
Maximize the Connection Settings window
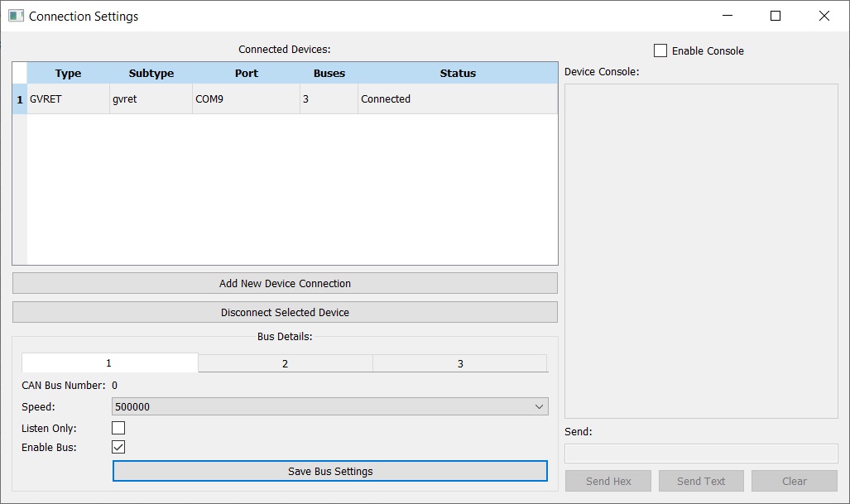[776, 16]
